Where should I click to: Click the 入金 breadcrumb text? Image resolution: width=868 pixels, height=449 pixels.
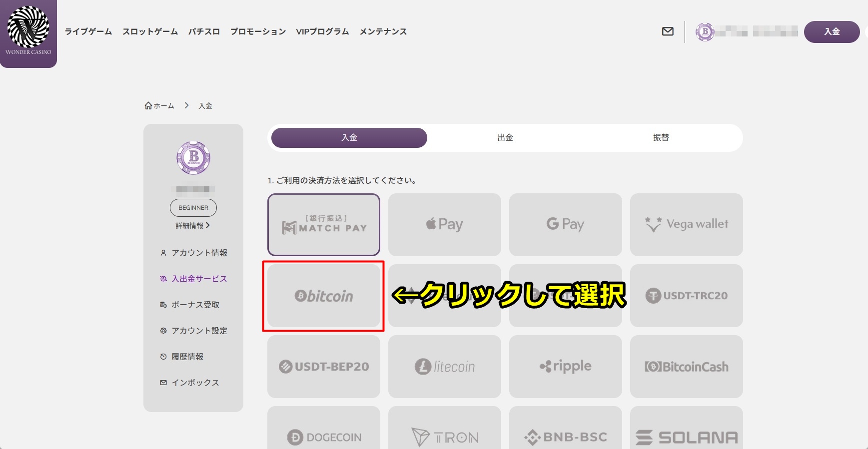pyautogui.click(x=205, y=106)
